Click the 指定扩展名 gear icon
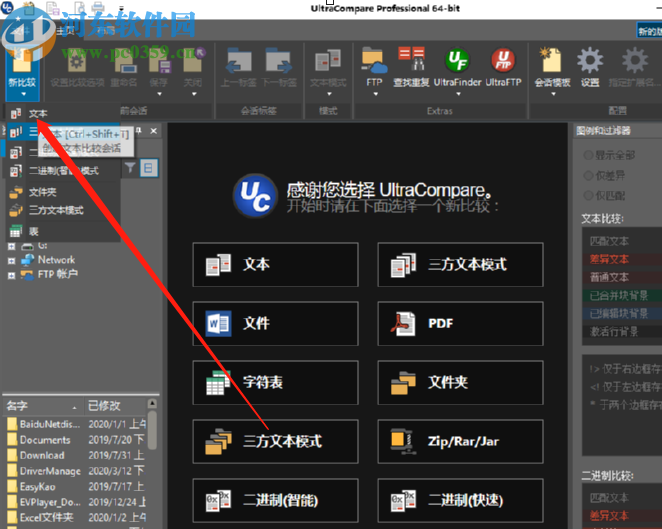The width and height of the screenshot is (662, 529). coord(634,60)
